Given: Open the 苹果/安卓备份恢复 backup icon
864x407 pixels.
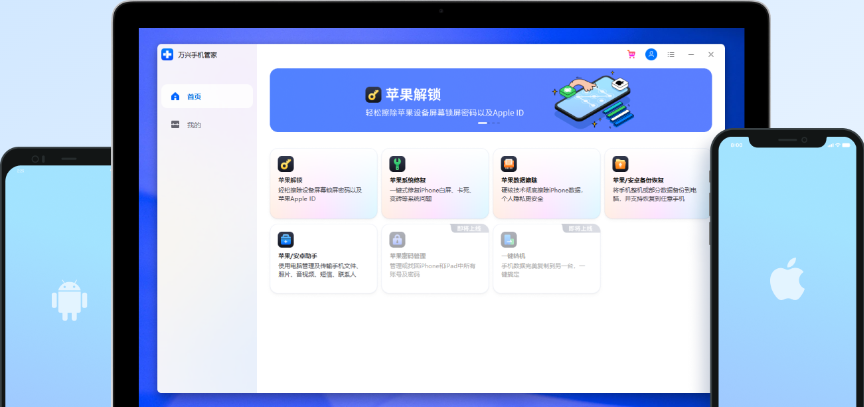Looking at the screenshot, I should pyautogui.click(x=620, y=164).
